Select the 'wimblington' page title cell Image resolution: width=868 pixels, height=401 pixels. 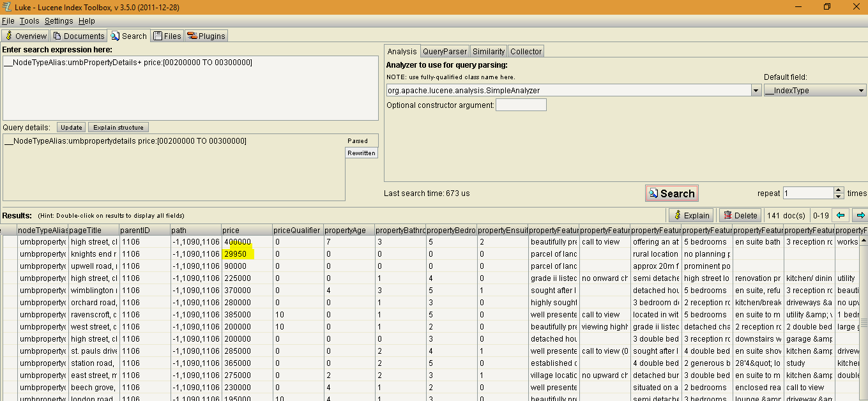click(93, 291)
